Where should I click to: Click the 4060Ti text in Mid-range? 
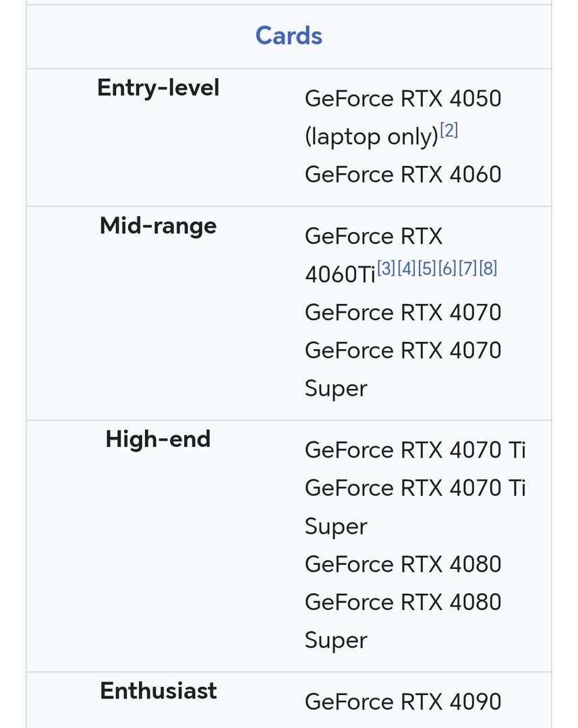coord(339,275)
